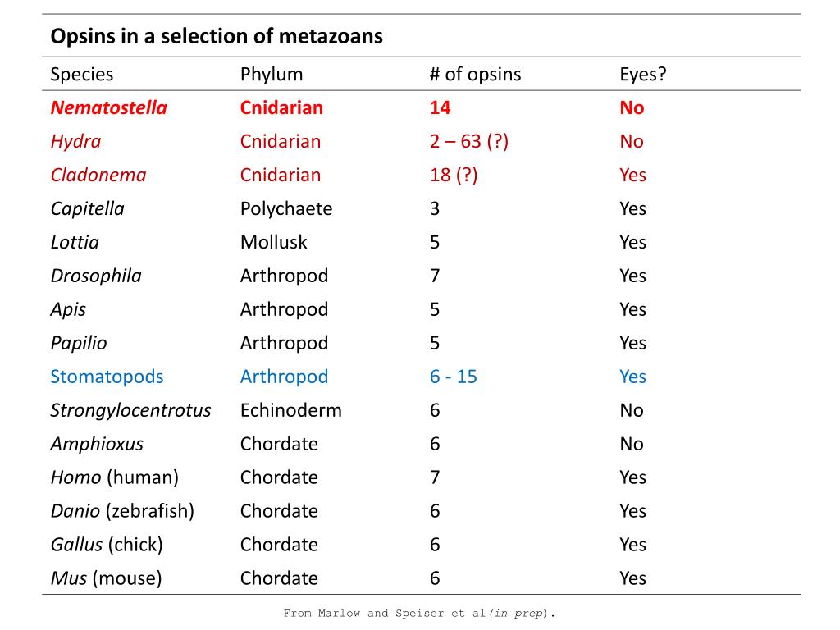Viewport: 840px width, 630px height.
Task: Click the table title 'Opsins in a selection of metazoans'
Action: (217, 36)
